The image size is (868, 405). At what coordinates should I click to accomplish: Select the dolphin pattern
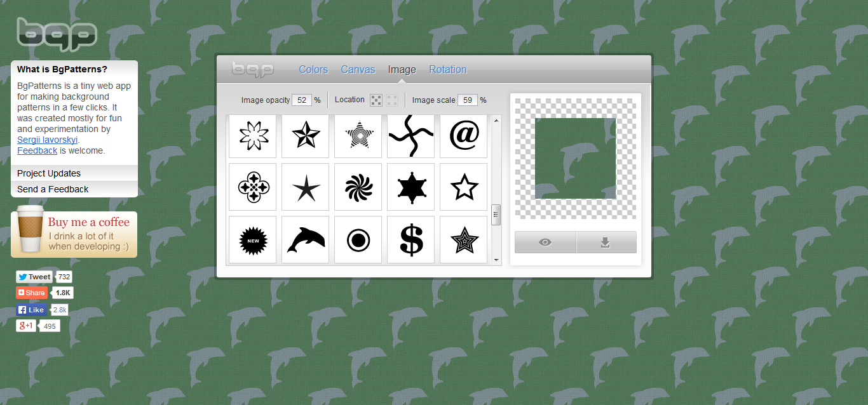pos(305,239)
